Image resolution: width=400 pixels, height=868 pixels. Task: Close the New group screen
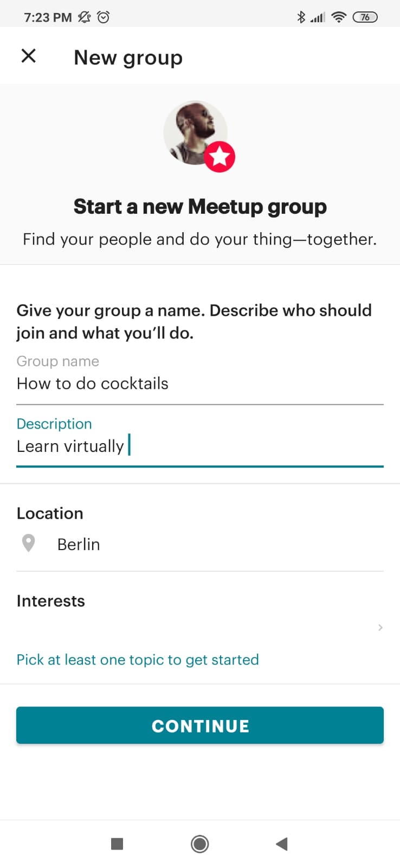tap(29, 56)
